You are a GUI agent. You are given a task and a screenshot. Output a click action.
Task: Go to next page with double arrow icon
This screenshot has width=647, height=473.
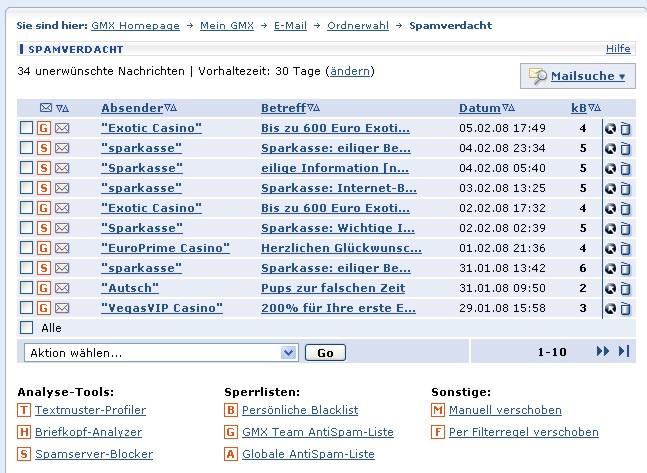pos(603,351)
